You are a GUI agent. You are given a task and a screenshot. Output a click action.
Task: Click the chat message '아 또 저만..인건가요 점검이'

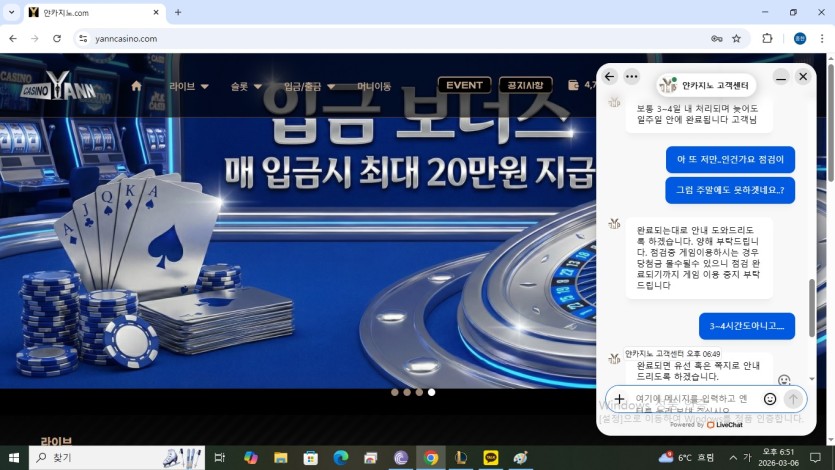click(730, 159)
